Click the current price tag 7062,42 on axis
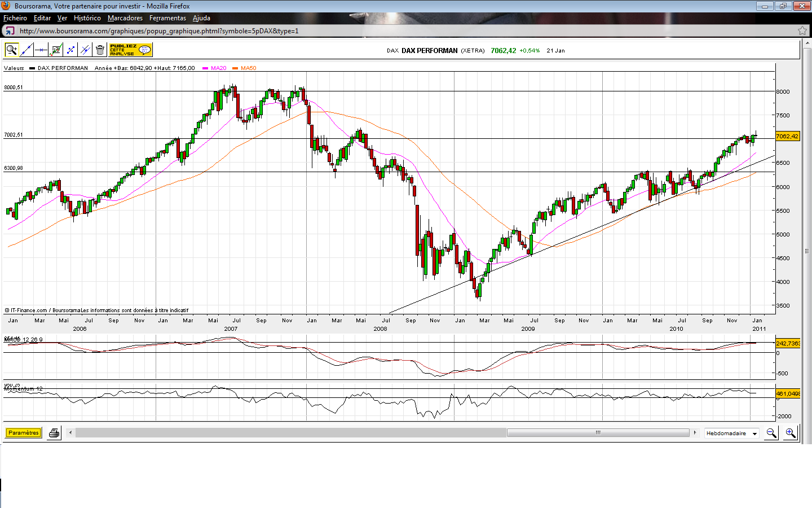This screenshot has width=812, height=508. tap(787, 136)
